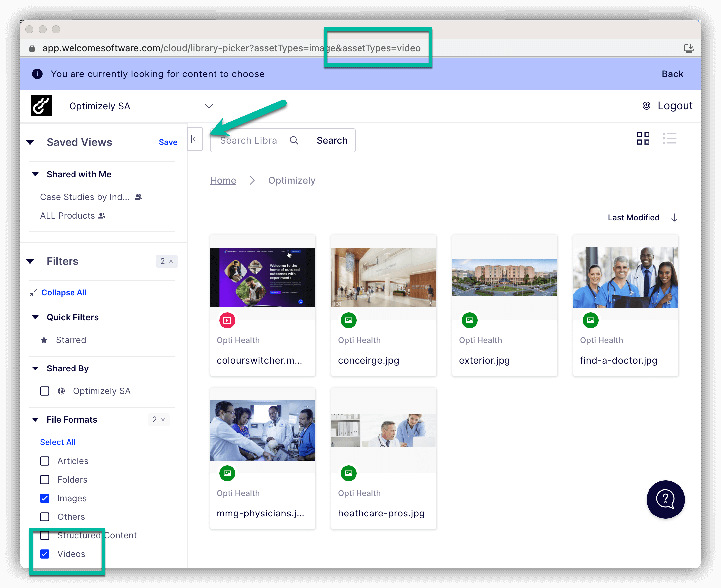The width and height of the screenshot is (721, 588).
Task: Click the star icon beside Starred
Action: coord(44,340)
